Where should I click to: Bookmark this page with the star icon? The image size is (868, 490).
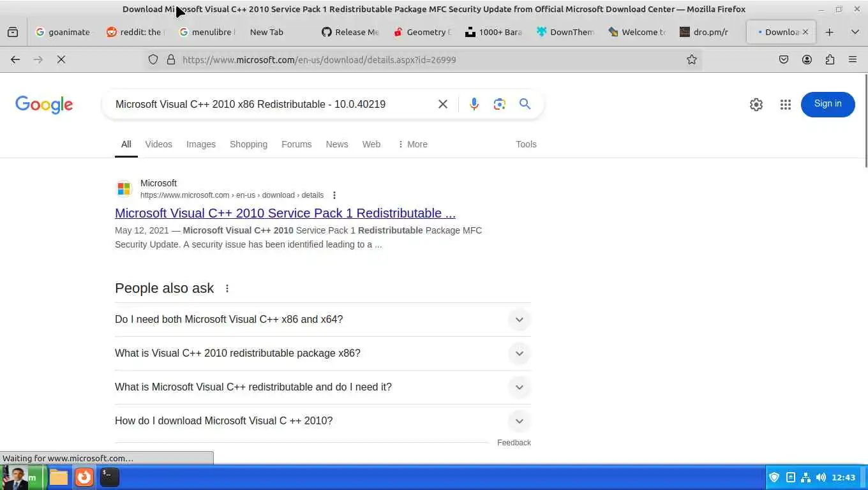(692, 59)
